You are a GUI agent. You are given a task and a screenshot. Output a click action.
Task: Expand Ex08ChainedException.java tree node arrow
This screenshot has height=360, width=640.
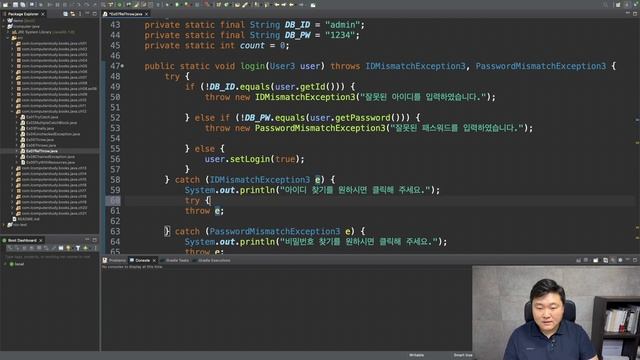point(17,157)
